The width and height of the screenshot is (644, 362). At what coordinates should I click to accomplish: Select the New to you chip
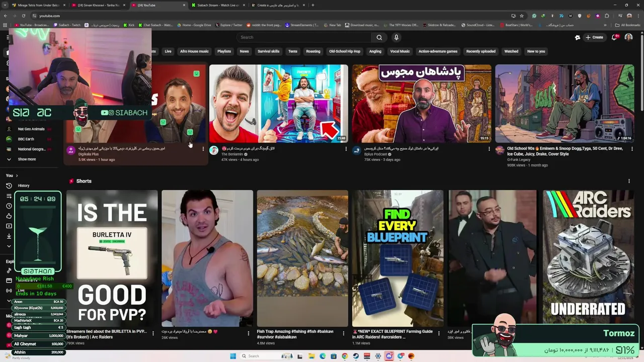point(536,51)
